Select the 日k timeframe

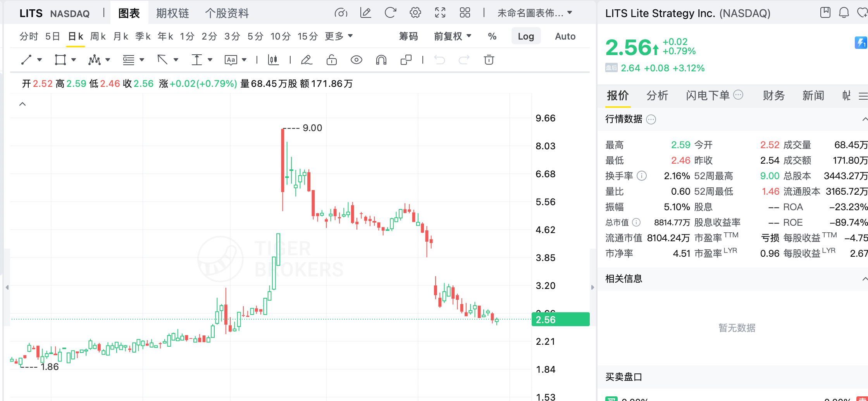(76, 36)
